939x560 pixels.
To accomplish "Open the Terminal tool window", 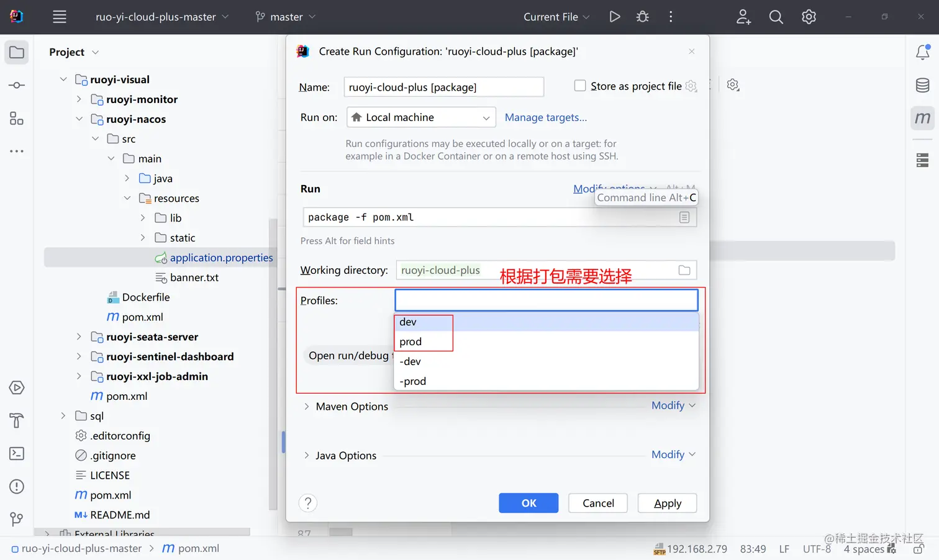I will click(17, 454).
